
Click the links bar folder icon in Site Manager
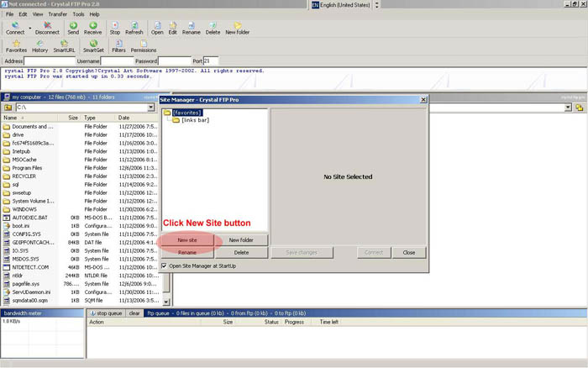click(176, 120)
